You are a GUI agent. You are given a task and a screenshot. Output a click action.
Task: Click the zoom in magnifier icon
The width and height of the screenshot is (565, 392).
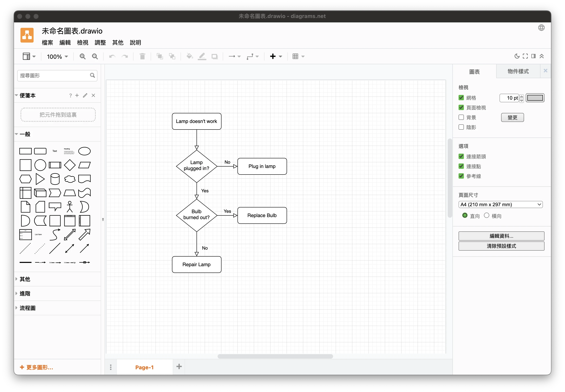coord(82,56)
